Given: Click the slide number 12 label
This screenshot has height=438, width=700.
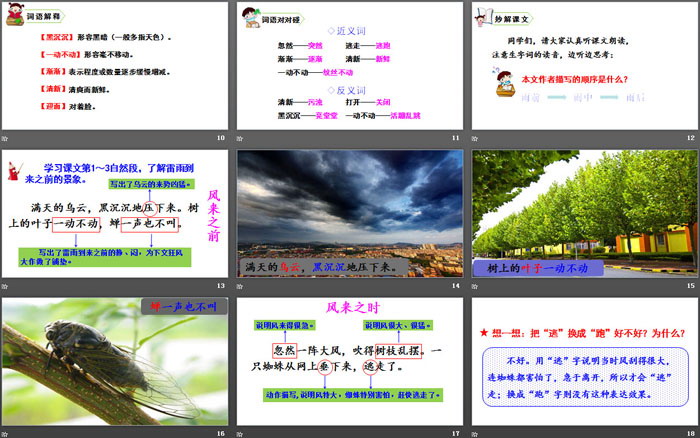Looking at the screenshot, I should [690, 138].
